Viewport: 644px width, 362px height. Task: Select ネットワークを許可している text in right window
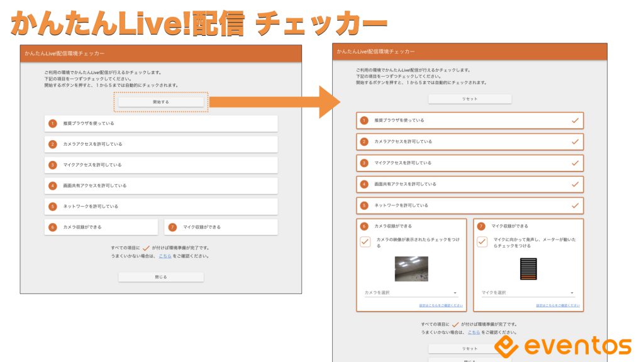tap(401, 206)
